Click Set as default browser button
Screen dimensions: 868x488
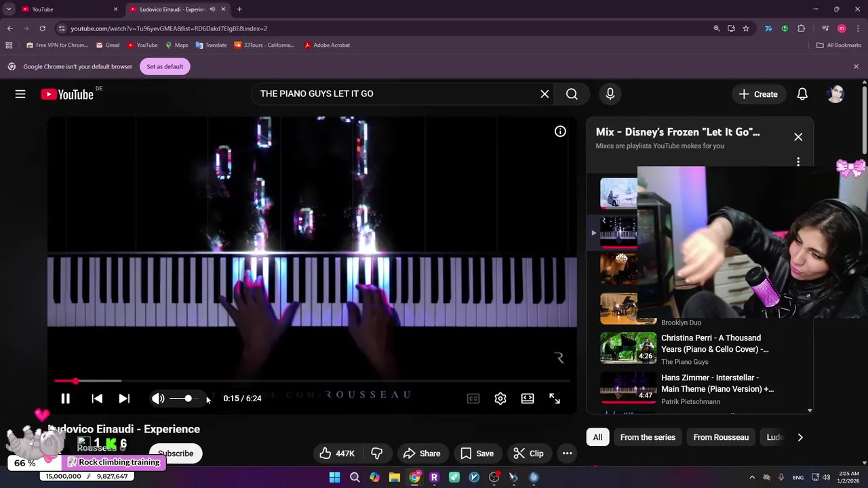click(x=165, y=66)
